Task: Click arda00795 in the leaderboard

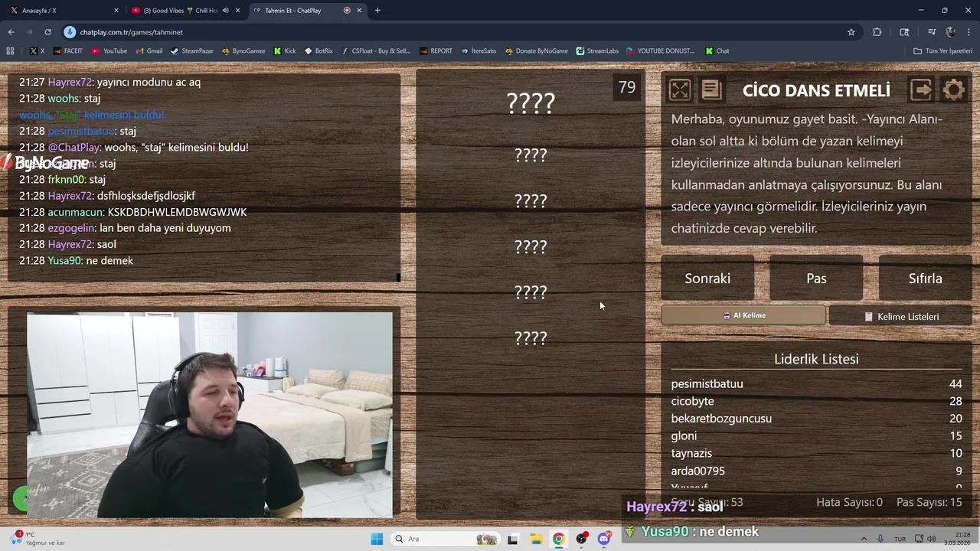Action: [697, 471]
